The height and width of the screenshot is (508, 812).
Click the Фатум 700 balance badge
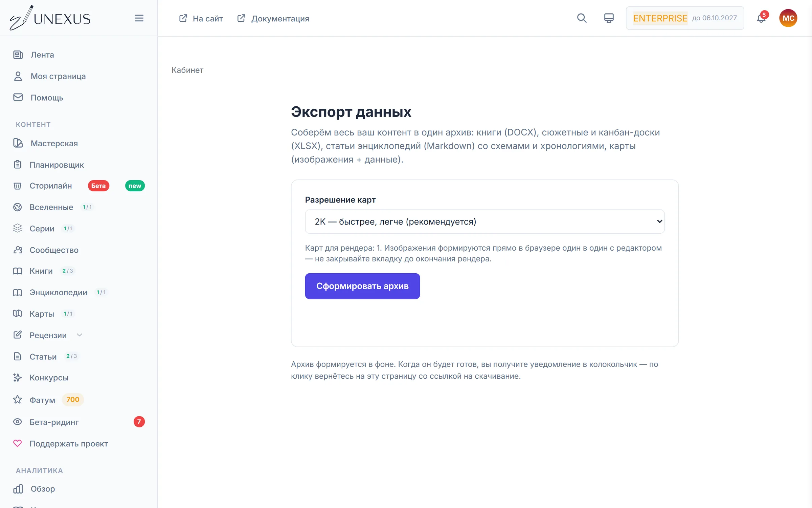click(x=73, y=400)
